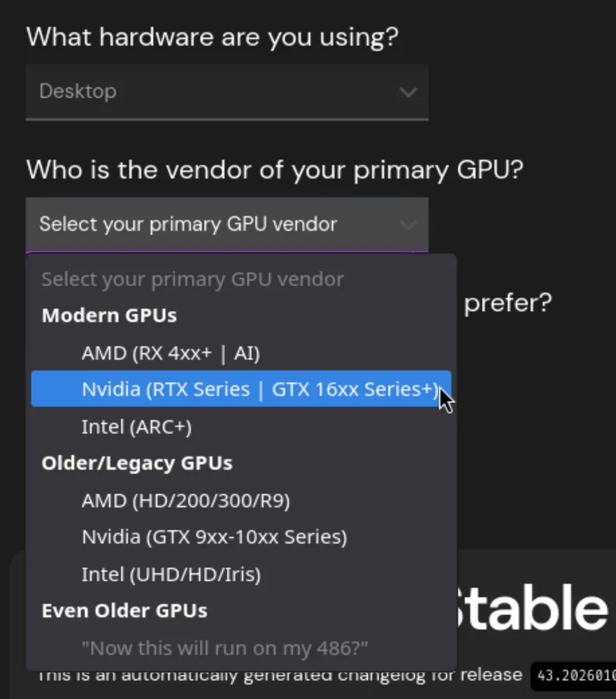The height and width of the screenshot is (699, 616).
Task: Choose AMD (RX 4xx+ | AI) option
Action: 171,353
